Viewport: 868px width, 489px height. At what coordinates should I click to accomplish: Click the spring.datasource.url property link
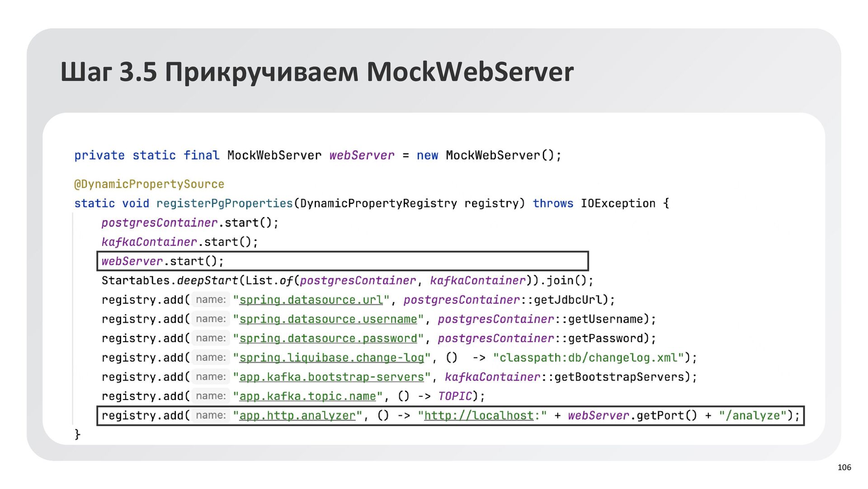pos(311,300)
